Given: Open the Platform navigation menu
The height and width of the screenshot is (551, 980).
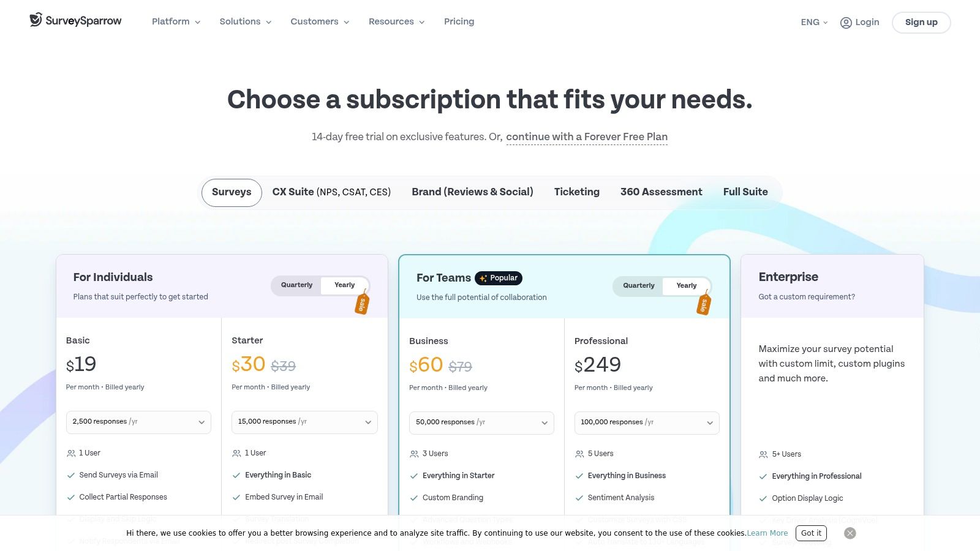Looking at the screenshot, I should (176, 22).
